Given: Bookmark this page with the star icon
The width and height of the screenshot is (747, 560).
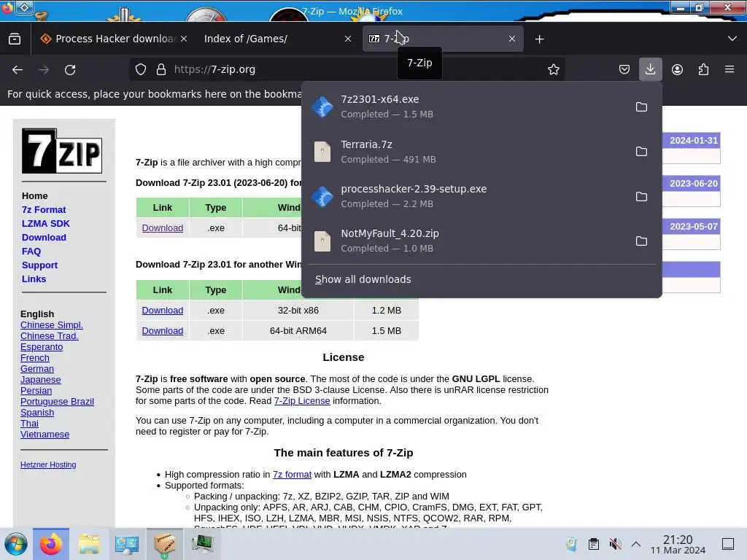Looking at the screenshot, I should pyautogui.click(x=553, y=69).
